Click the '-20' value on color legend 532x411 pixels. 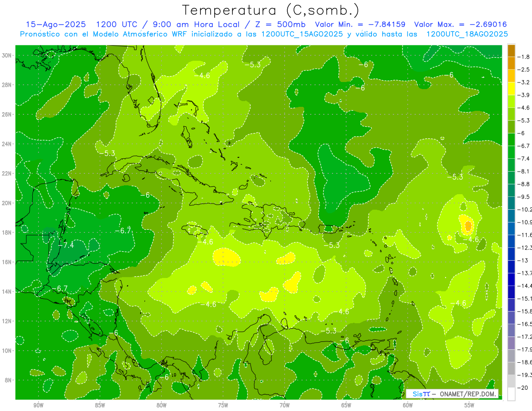point(523,388)
